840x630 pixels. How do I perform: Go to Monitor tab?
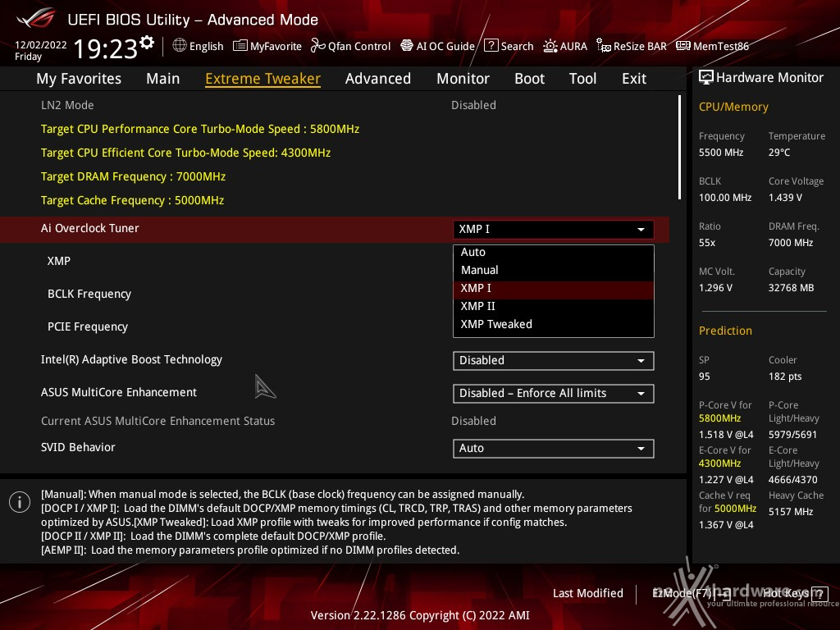point(463,79)
